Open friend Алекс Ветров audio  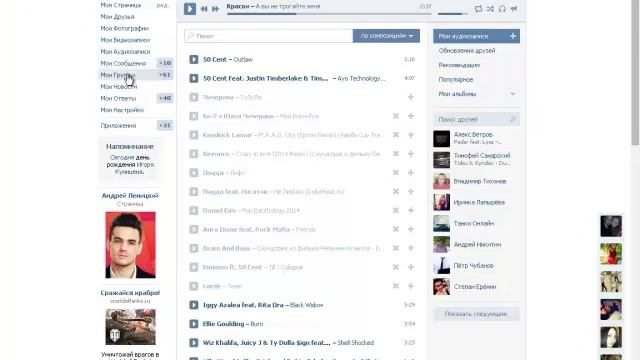pos(473,134)
